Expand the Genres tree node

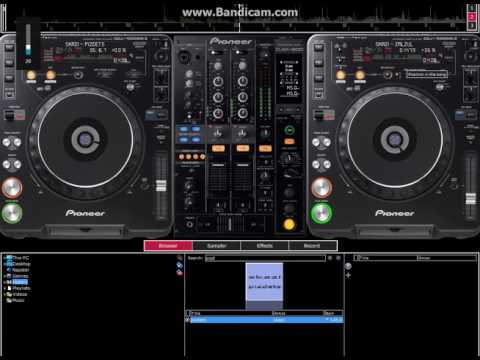tap(5, 276)
